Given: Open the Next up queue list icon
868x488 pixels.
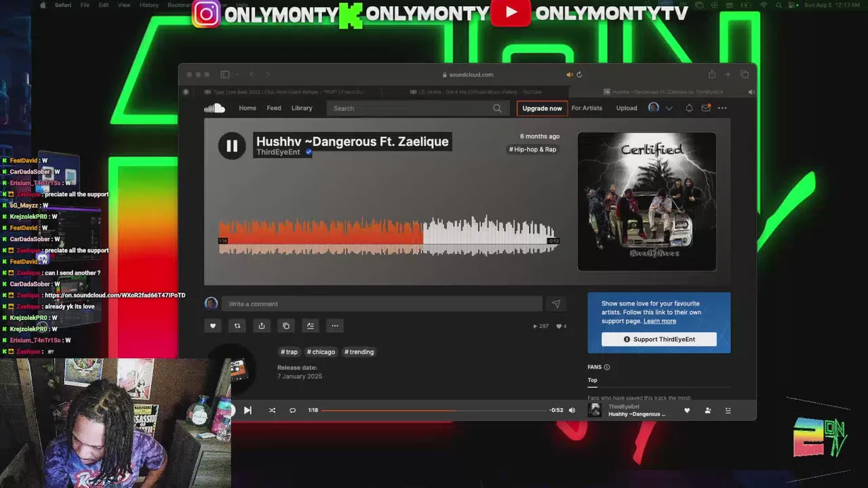Looking at the screenshot, I should point(728,410).
